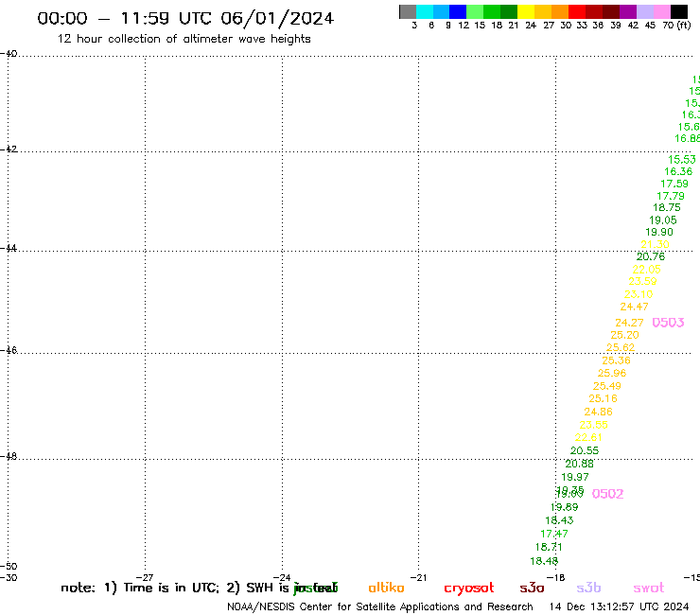Select the wave height value 23.59
Viewport: 700px width, 615px height.
click(642, 281)
